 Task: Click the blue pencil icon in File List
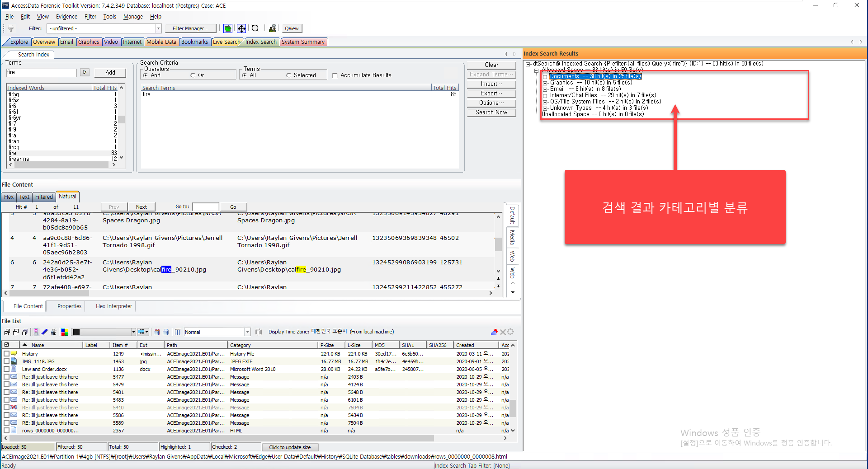point(44,332)
